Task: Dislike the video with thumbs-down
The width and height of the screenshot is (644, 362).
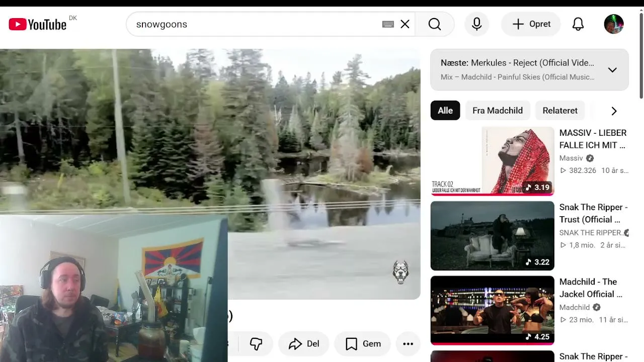Action: click(256, 344)
